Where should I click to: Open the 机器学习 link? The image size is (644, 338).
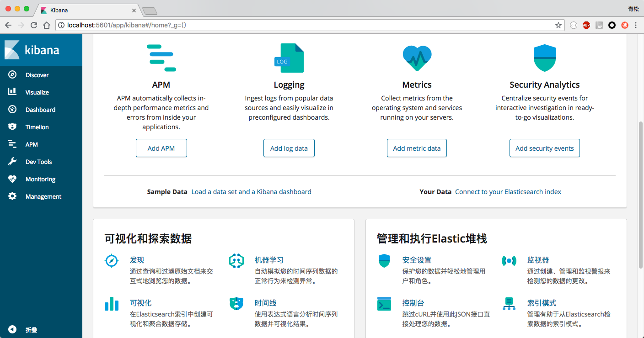pyautogui.click(x=269, y=260)
